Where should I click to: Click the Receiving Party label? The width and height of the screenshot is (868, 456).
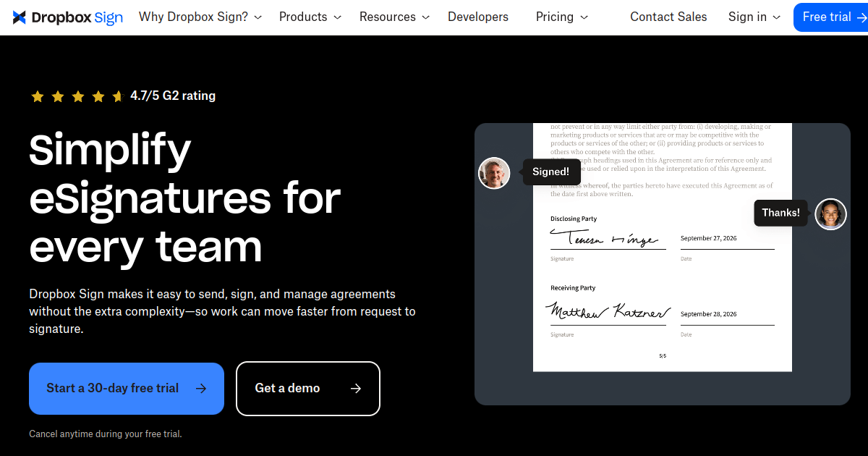tap(573, 288)
